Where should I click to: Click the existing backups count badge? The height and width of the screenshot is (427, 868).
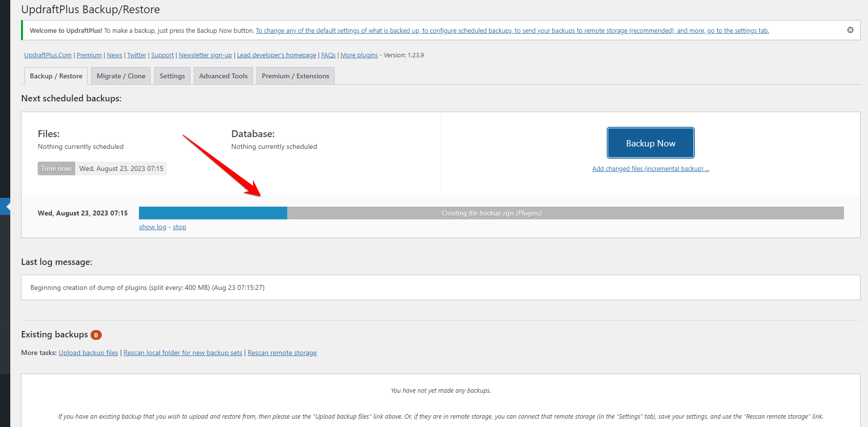click(96, 335)
